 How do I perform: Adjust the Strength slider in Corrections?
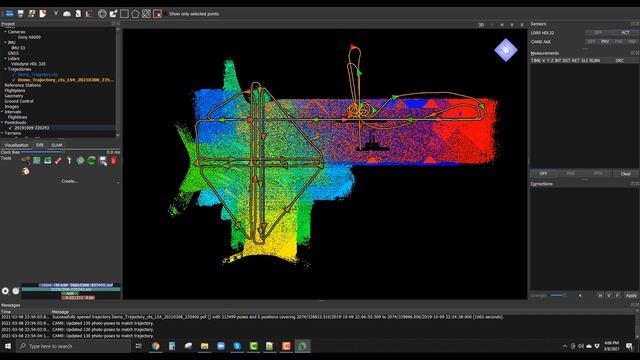click(x=558, y=295)
